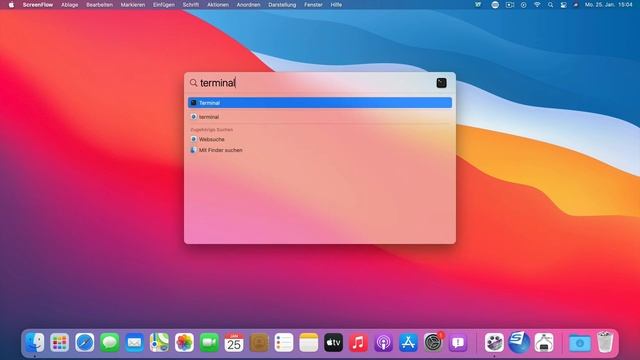Open Notes from the Dock
This screenshot has width=640, height=360.
309,342
